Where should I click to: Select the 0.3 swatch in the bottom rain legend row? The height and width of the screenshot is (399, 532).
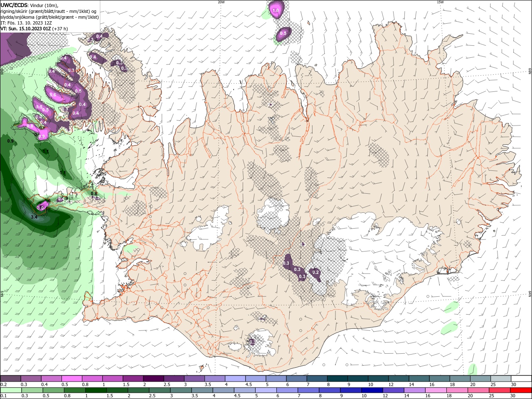[x=32, y=390]
